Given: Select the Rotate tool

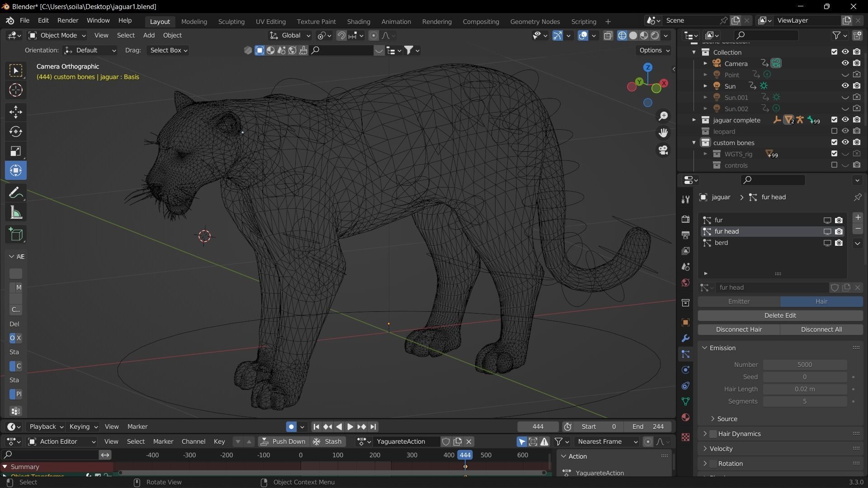Looking at the screenshot, I should click(16, 131).
